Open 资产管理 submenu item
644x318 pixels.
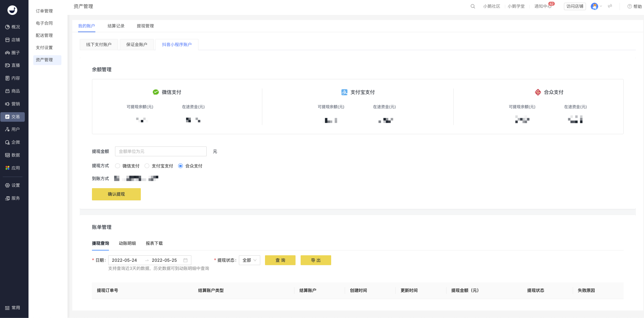pyautogui.click(x=47, y=60)
